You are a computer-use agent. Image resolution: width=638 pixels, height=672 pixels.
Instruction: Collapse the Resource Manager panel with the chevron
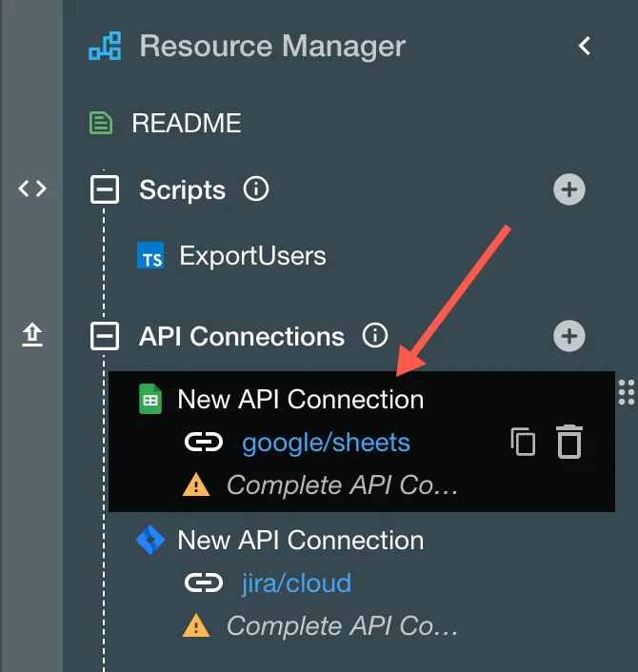pos(585,46)
